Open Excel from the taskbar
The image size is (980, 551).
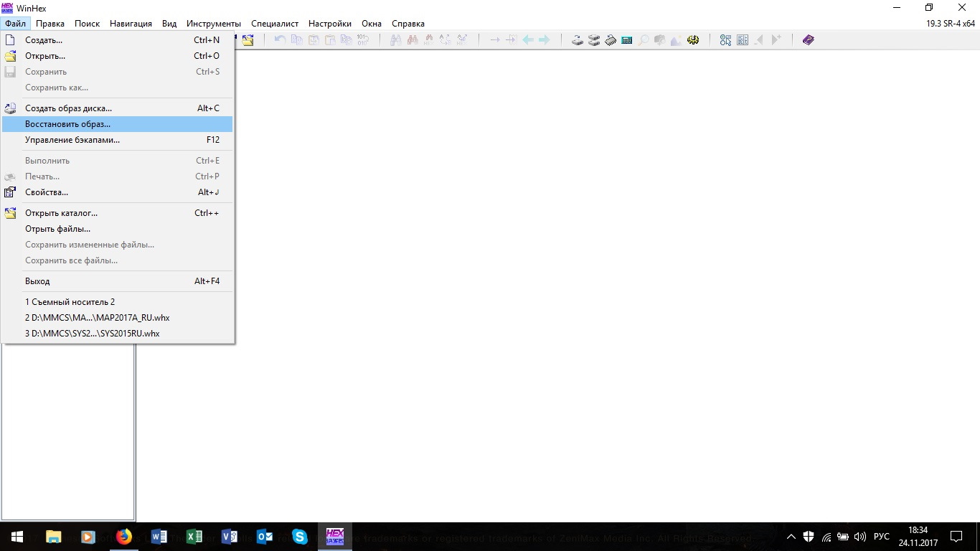click(x=194, y=536)
